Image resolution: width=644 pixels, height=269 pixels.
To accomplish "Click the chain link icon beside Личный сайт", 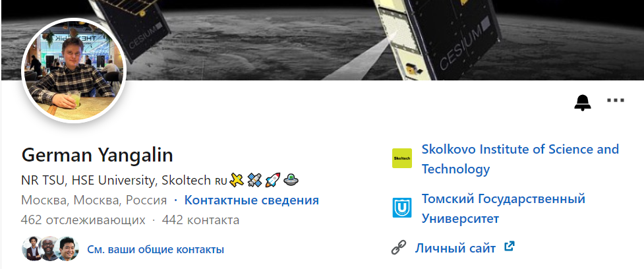I will click(398, 248).
